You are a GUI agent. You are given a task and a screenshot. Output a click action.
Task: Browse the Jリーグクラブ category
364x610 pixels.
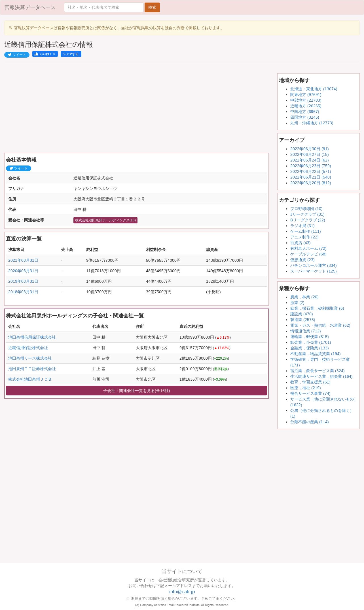click(x=307, y=214)
